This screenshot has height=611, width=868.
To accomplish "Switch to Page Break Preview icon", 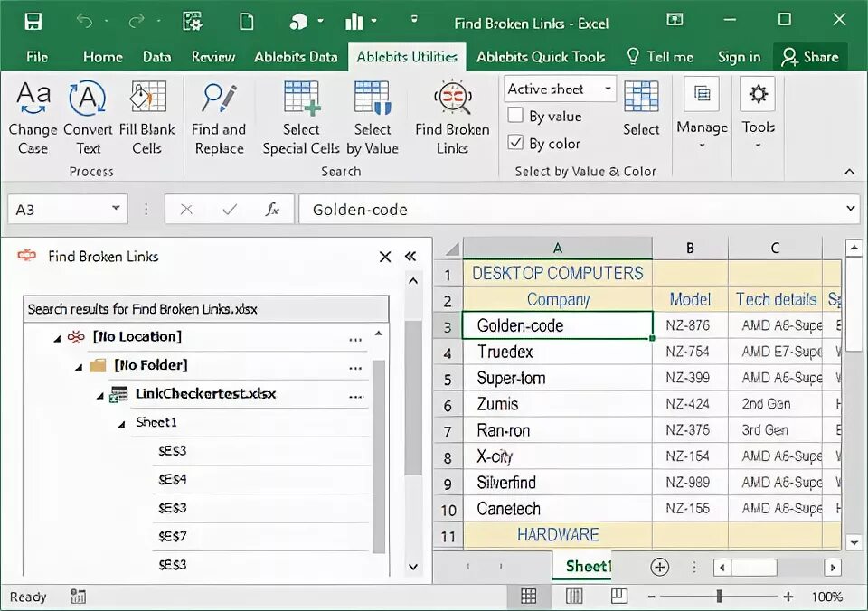I will click(x=618, y=596).
